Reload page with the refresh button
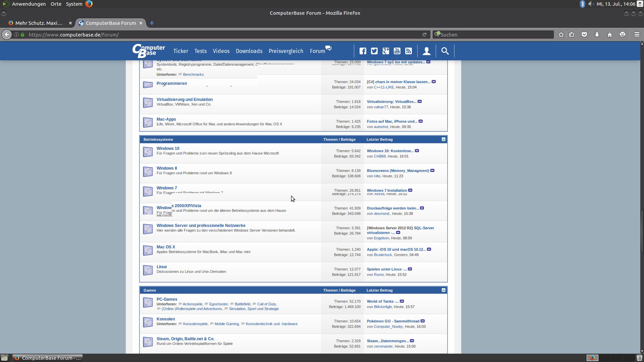 pyautogui.click(x=424, y=35)
